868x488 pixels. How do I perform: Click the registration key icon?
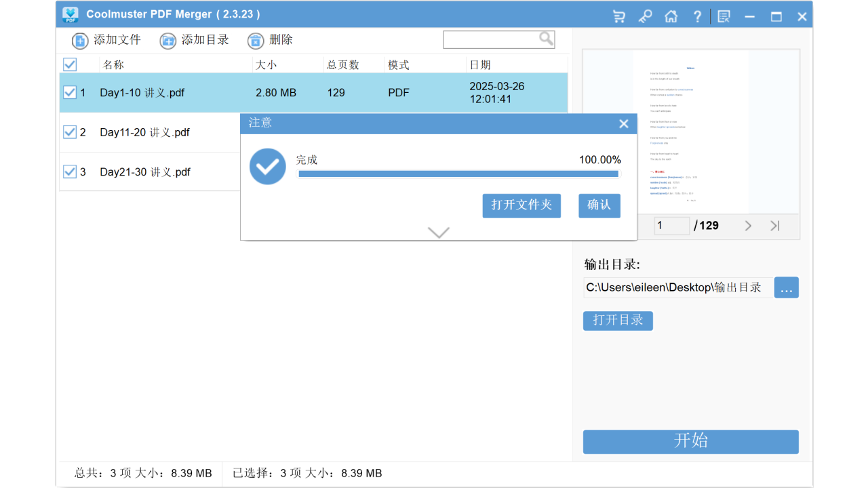pyautogui.click(x=645, y=15)
